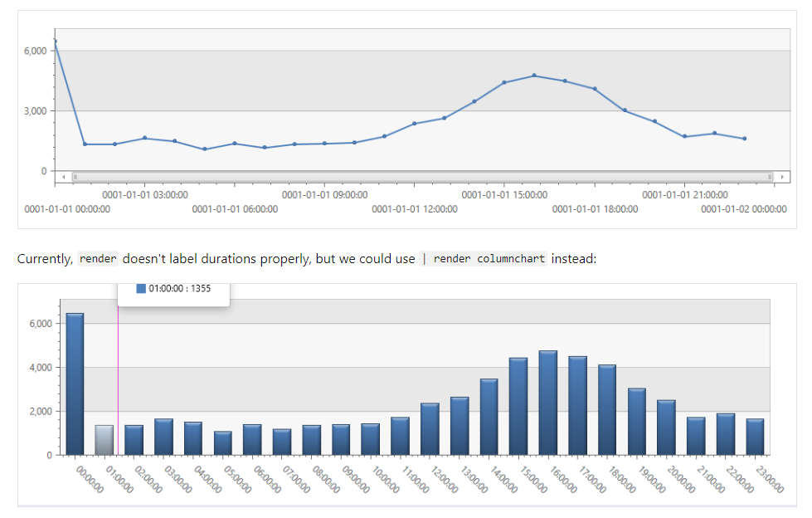Click the first data point at 00:00:00 on line chart
Image resolution: width=812 pixels, height=518 pixels.
pyautogui.click(x=55, y=41)
